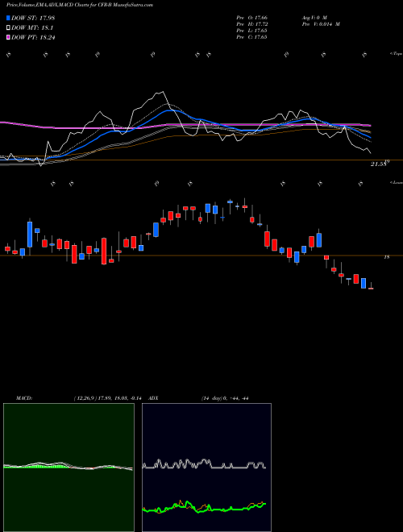Select the 'DOW MT: 18.1' label
Viewport: 403px width, 532px height.
[x=31, y=28]
